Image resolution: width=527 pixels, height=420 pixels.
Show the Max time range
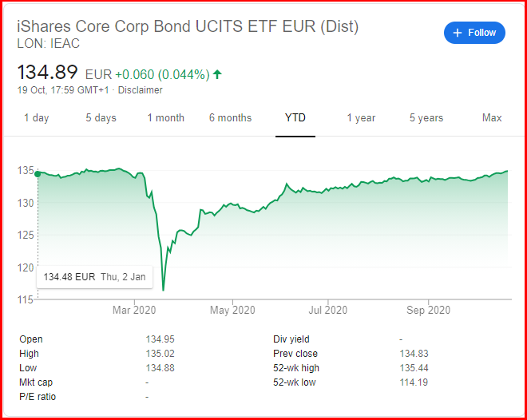(x=492, y=118)
